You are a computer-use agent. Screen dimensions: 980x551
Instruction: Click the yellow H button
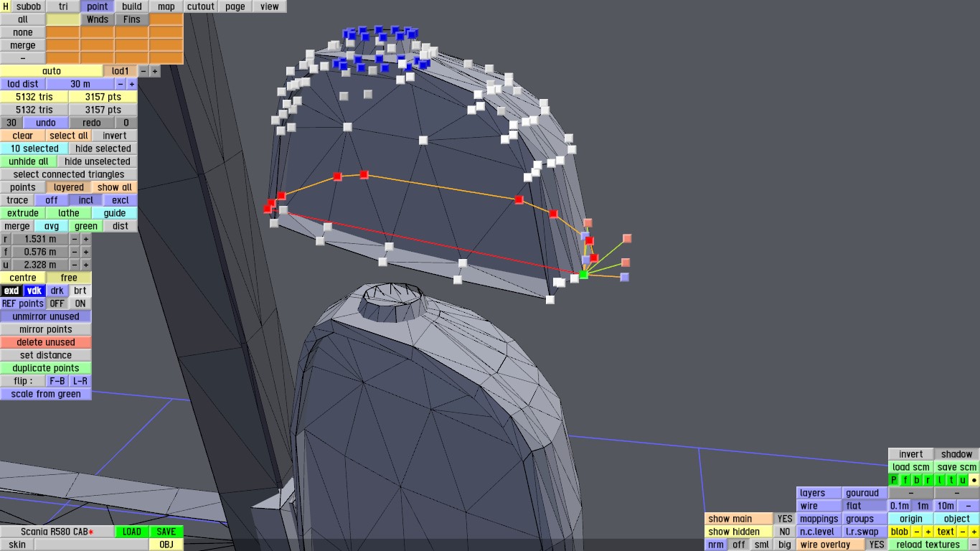click(x=6, y=6)
